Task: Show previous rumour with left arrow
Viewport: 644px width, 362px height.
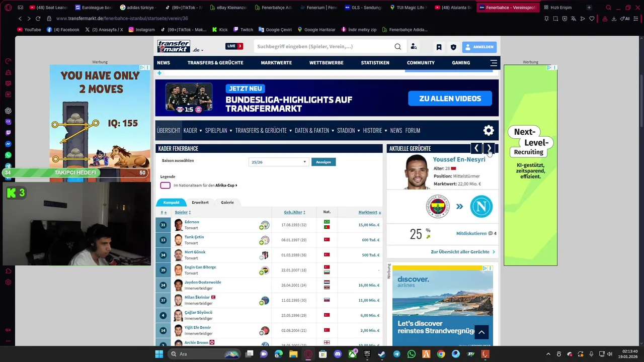Action: pos(476,148)
